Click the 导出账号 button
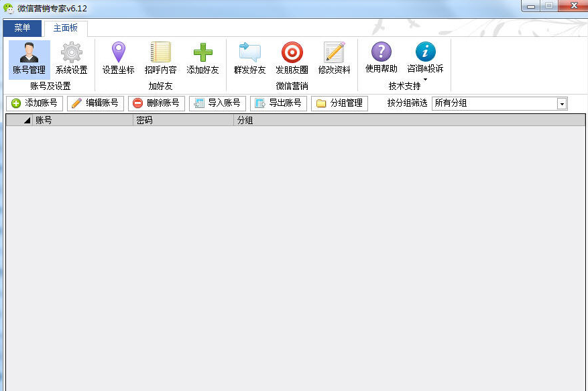 [x=279, y=103]
